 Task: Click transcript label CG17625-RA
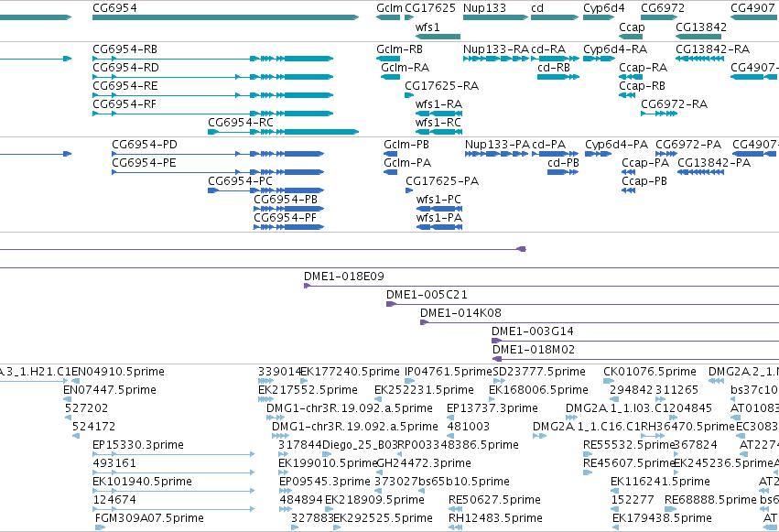pyautogui.click(x=441, y=86)
